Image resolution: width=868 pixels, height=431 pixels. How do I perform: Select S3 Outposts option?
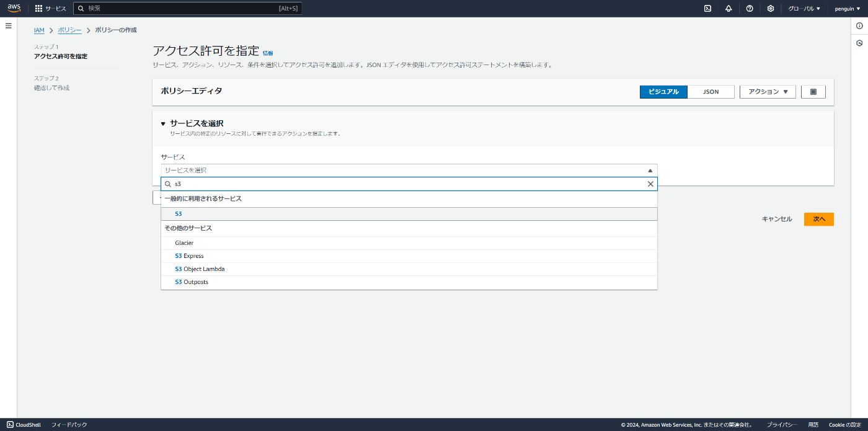click(409, 282)
